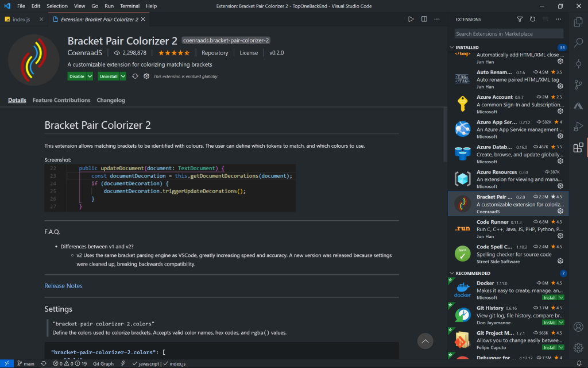This screenshot has width=588, height=368.
Task: Click the Accounts icon in activity bar
Action: 578,327
